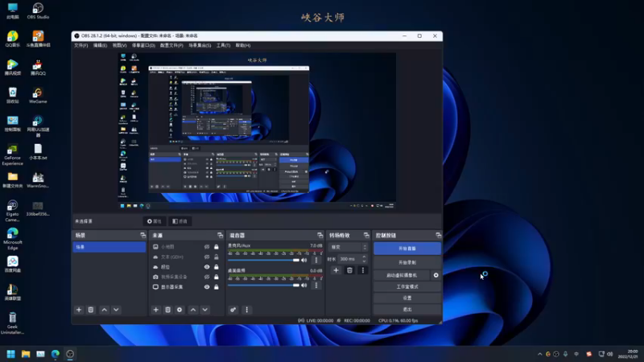Open audio mixer menu at panel bottom
Image resolution: width=644 pixels, height=362 pixels.
click(247, 310)
